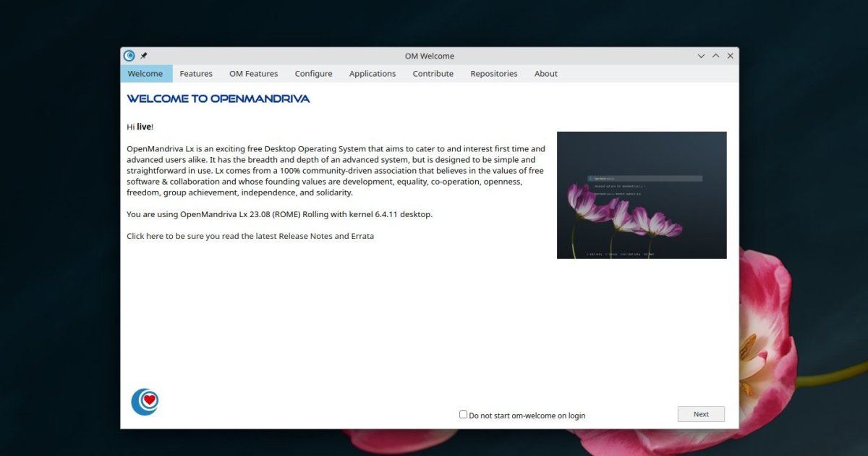The height and width of the screenshot is (456, 868).
Task: Switch to the Features tab
Action: [195, 73]
